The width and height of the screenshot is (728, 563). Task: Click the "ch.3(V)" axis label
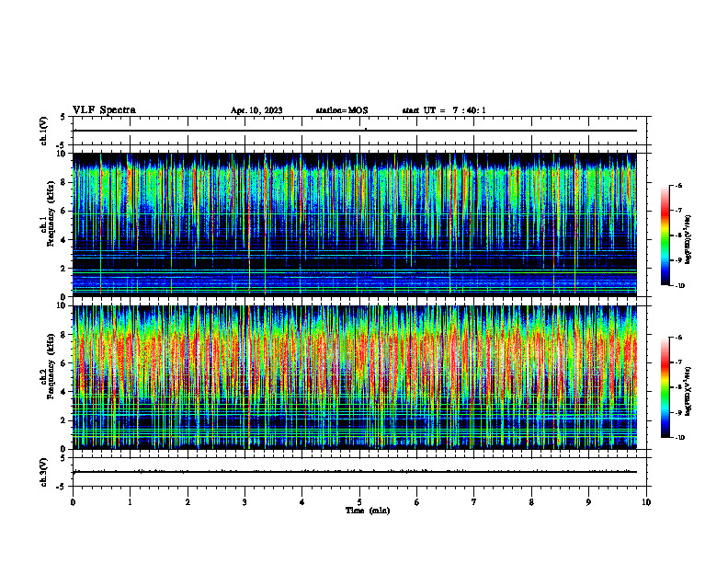pyautogui.click(x=44, y=473)
